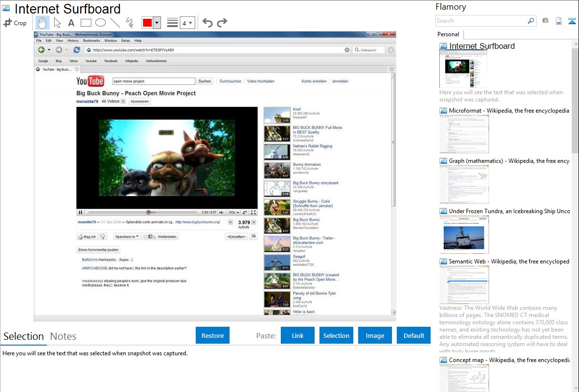
Task: Open the Bookmarks menu in the captured browser
Action: [x=91, y=41]
